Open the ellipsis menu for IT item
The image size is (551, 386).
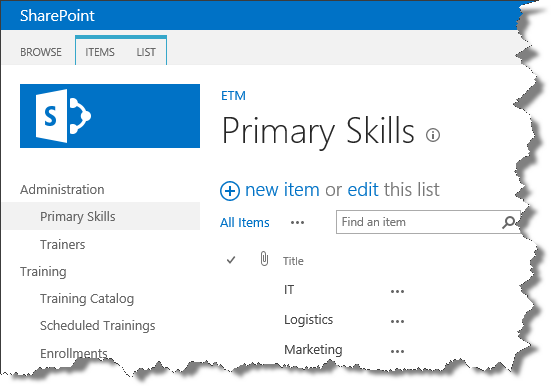point(397,291)
